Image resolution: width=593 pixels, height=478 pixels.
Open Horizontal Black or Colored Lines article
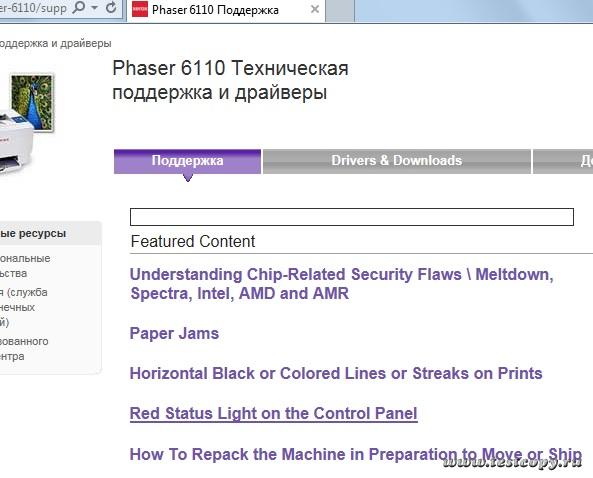pos(336,374)
